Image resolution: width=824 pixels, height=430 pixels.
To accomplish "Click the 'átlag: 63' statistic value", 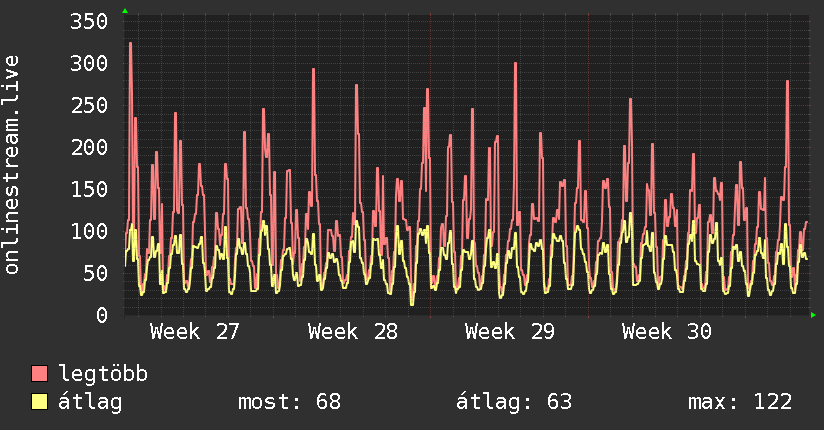I will (x=514, y=402).
